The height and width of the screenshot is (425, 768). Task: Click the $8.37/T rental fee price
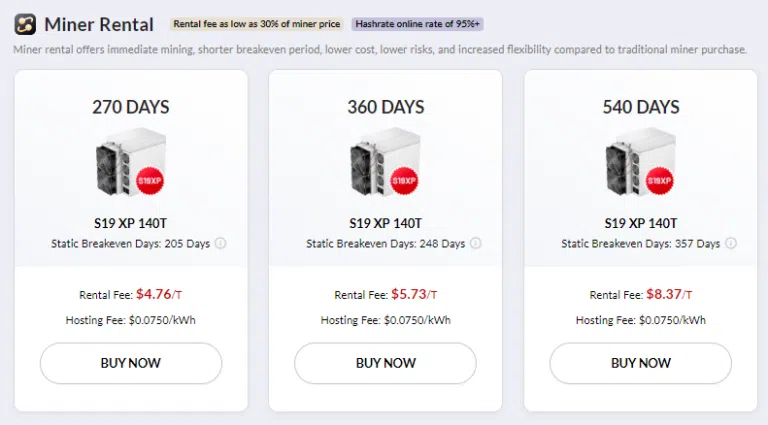[x=670, y=294]
